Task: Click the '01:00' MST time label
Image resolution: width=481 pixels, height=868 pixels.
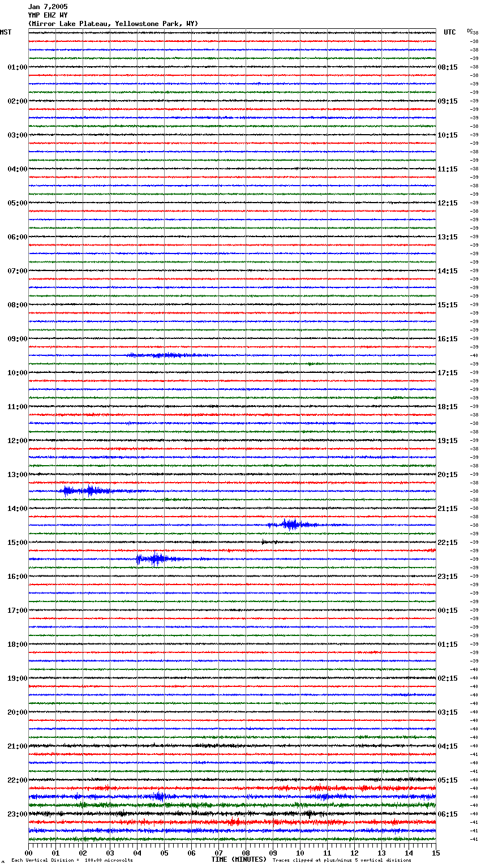Action: tap(18, 67)
